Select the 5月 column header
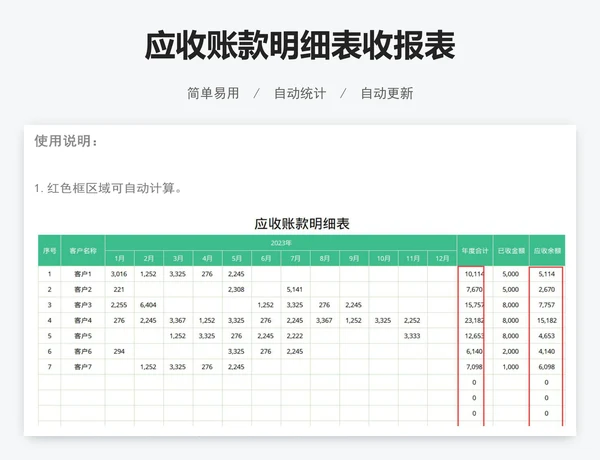The image size is (600, 460). click(236, 259)
